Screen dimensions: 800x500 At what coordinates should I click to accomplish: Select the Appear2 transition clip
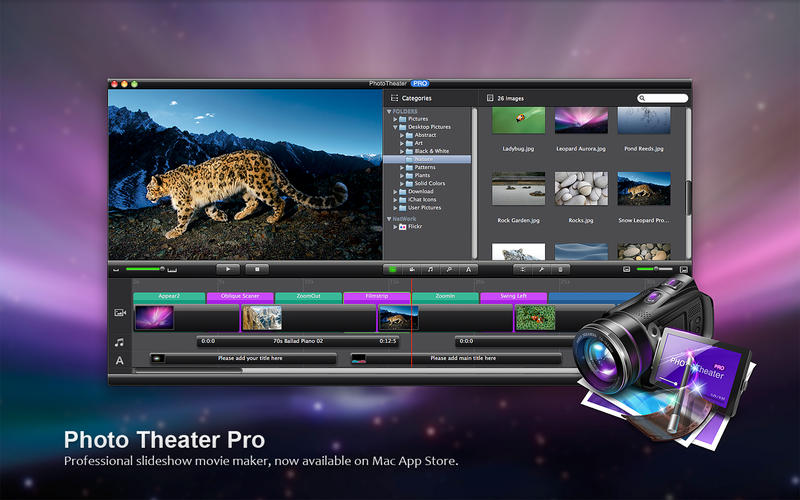[x=169, y=297]
